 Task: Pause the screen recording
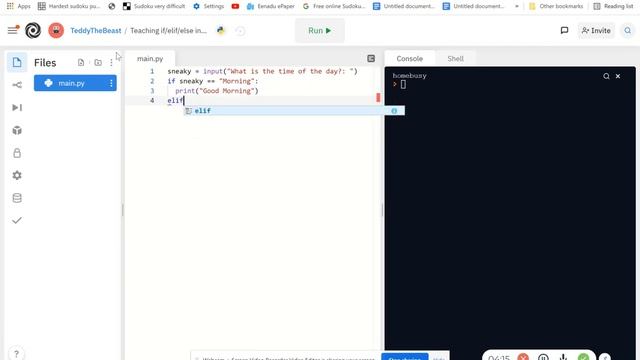[x=543, y=357]
